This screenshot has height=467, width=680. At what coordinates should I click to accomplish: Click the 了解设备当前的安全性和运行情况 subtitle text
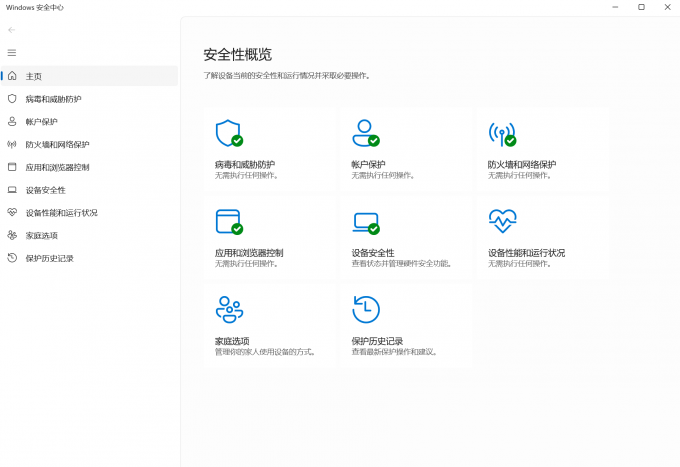coord(287,76)
